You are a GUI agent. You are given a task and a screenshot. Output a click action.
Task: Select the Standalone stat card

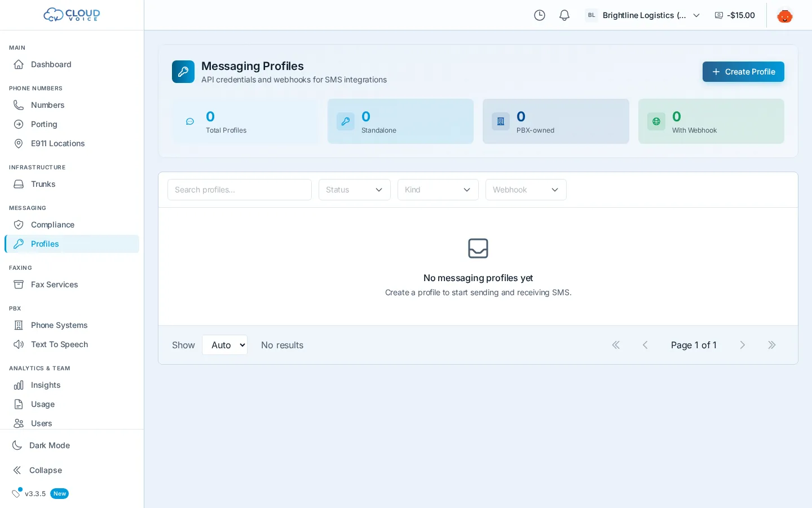[400, 121]
